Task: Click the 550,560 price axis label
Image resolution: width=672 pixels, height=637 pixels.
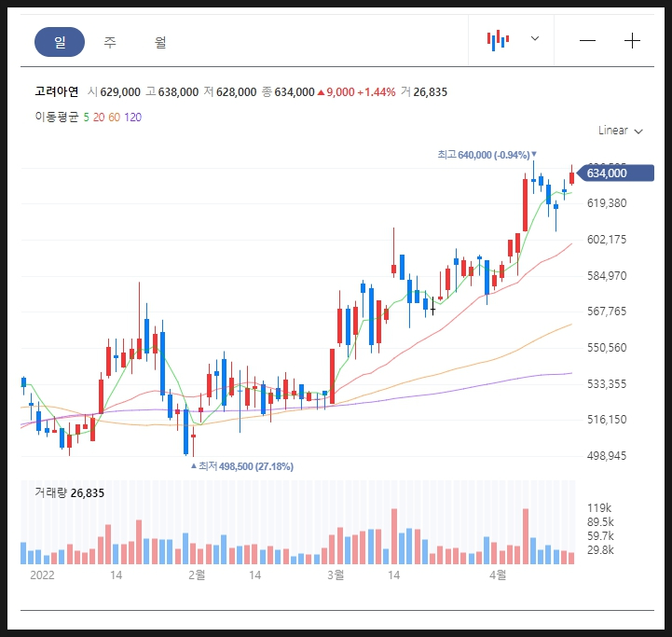Action: click(x=607, y=347)
